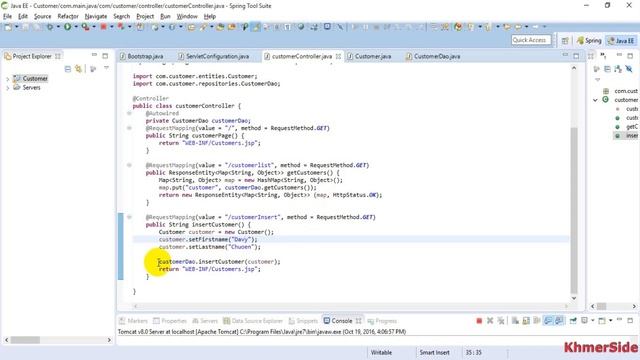Toggle Scroll Lock in Console toolbar
The height and width of the screenshot is (360, 640).
pos(526,321)
